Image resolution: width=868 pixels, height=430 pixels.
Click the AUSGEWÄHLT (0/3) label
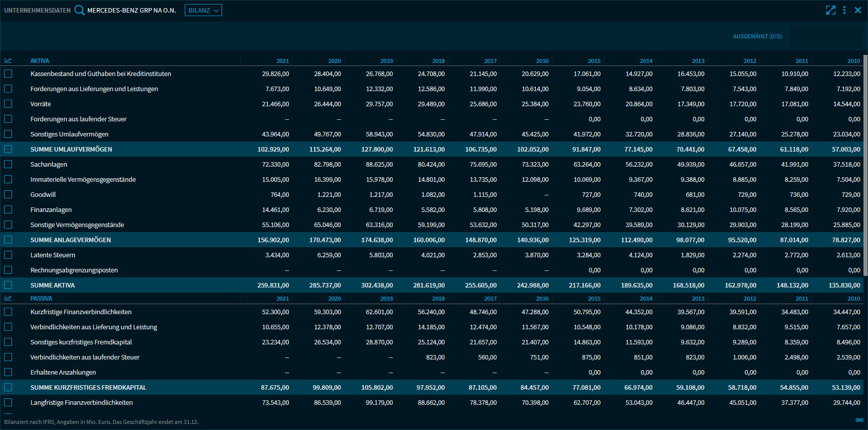[x=758, y=36]
